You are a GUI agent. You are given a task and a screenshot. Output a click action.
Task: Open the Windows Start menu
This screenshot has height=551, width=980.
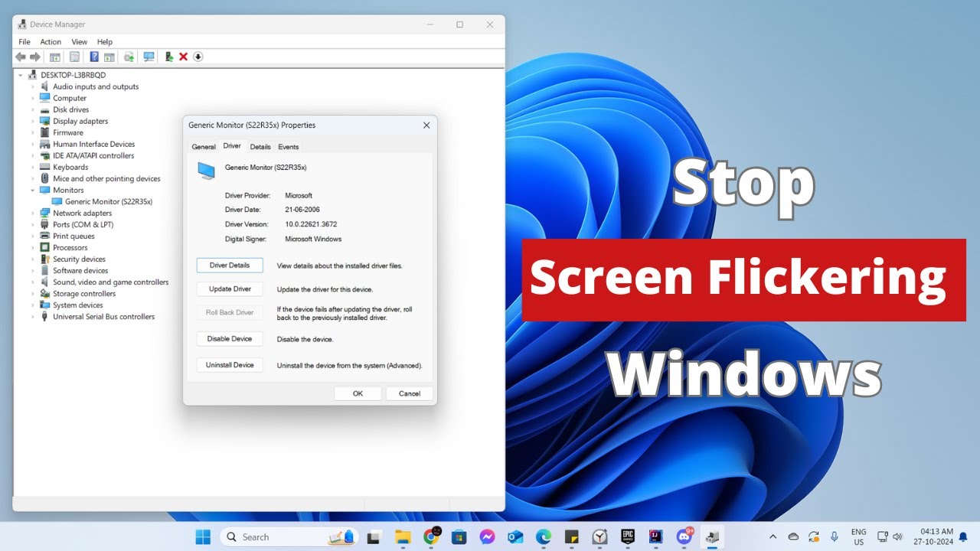[203, 537]
